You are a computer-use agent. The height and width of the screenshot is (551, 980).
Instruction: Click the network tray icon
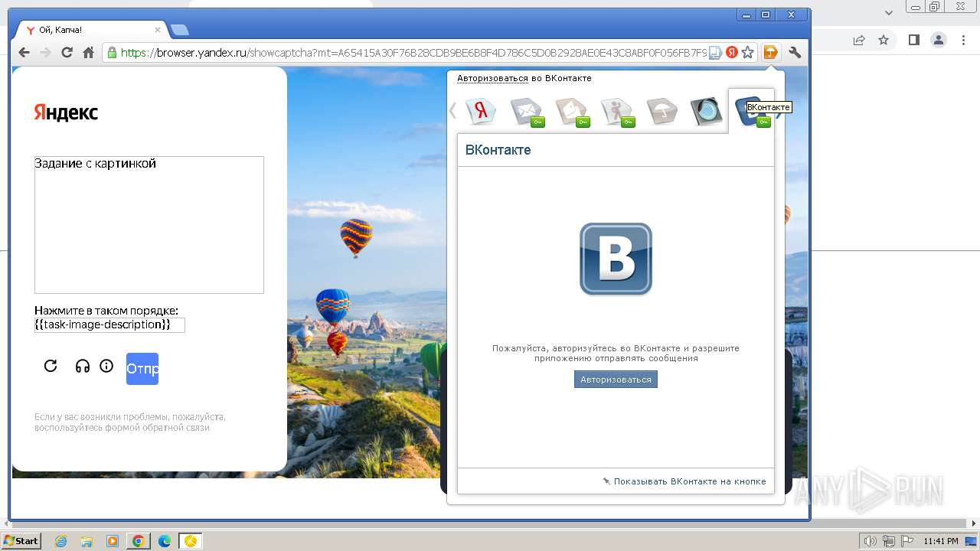[890, 541]
